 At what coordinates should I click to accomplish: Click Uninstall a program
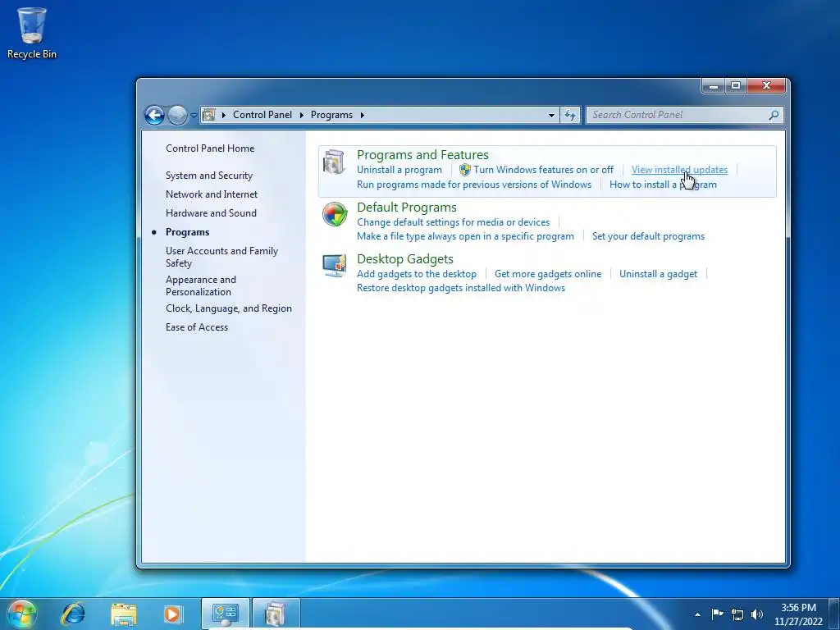tap(399, 170)
